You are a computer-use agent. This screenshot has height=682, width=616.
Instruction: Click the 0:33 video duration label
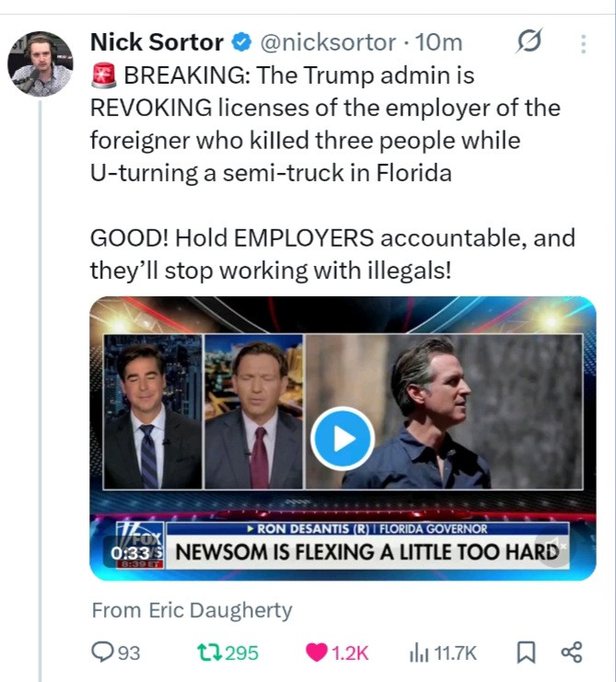(130, 551)
